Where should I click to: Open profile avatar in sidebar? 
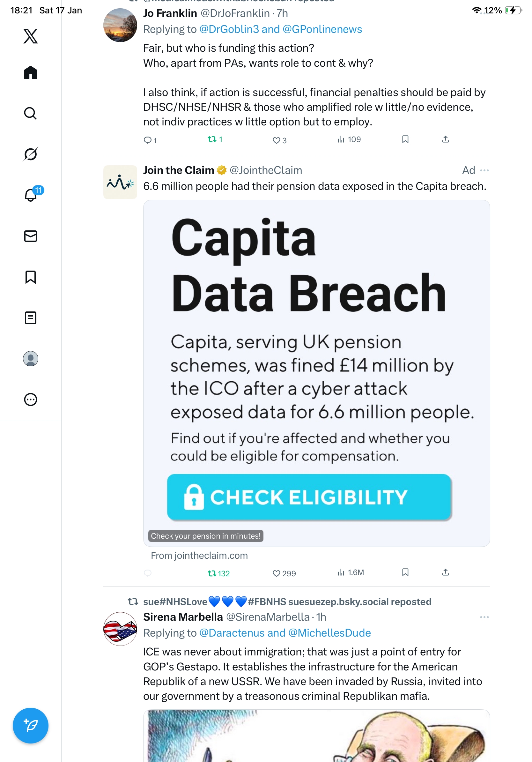[x=31, y=358]
